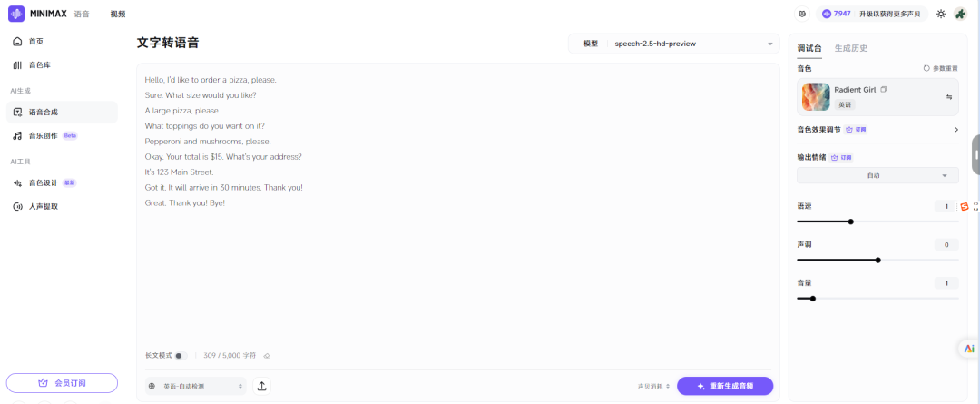Open 人声提取 vocal extraction
The height and width of the screenshot is (404, 980).
coord(62,206)
